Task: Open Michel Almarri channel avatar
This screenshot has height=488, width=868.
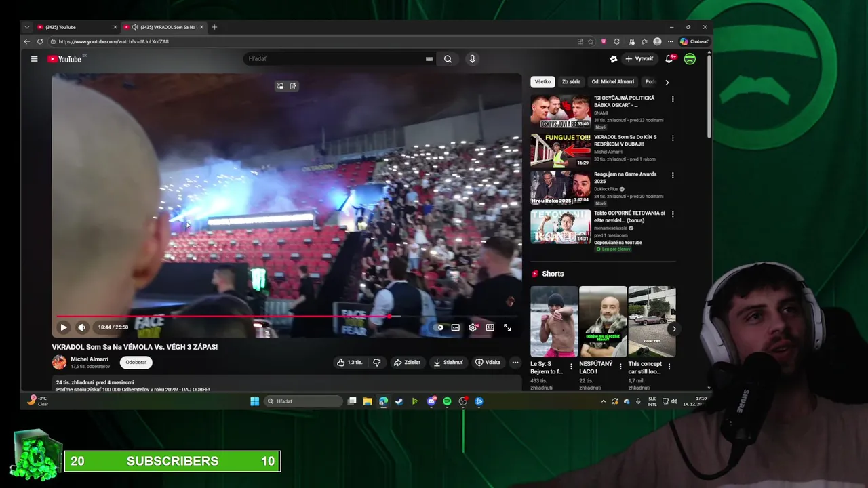Action: click(60, 362)
